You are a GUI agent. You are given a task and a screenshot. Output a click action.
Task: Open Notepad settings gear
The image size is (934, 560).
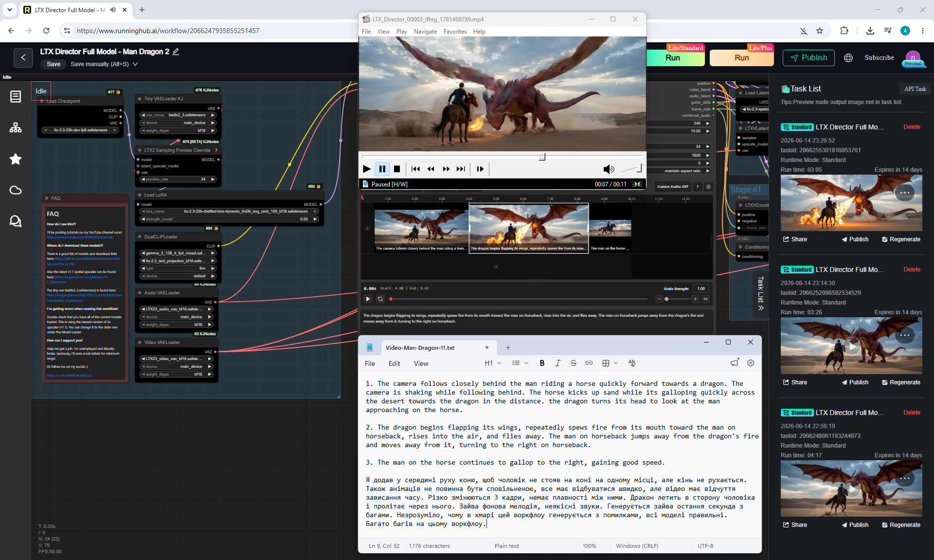[751, 363]
